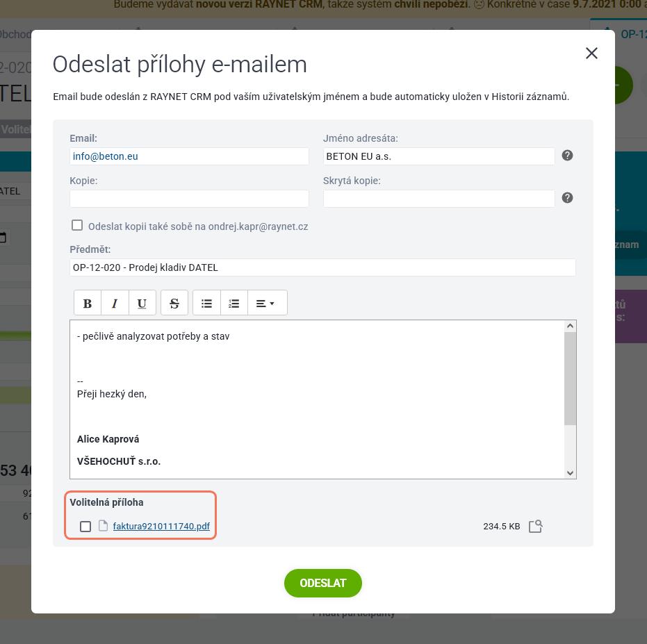Open faktura9210111740.pdf file link
Viewport: 647px width, 644px height.
161,526
